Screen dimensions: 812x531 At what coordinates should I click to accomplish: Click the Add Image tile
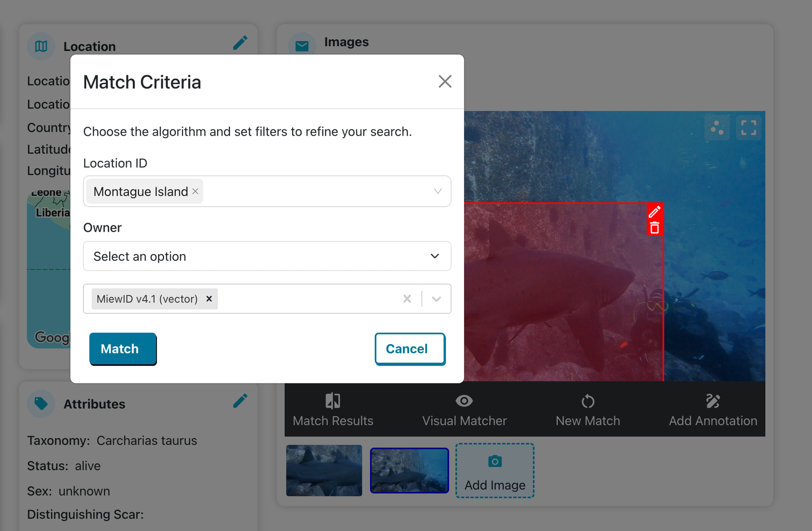(495, 471)
